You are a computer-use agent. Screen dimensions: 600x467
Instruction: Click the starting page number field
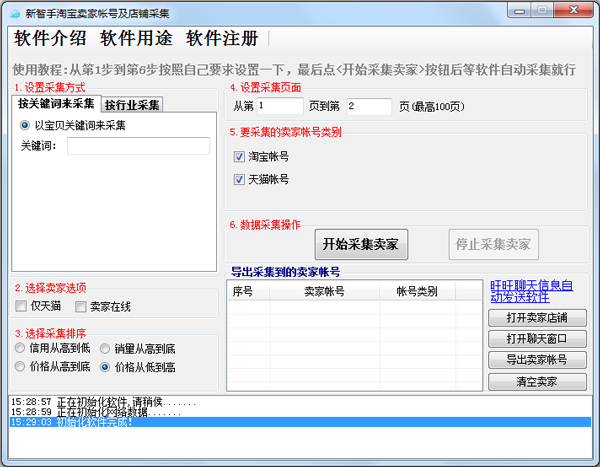coord(279,105)
